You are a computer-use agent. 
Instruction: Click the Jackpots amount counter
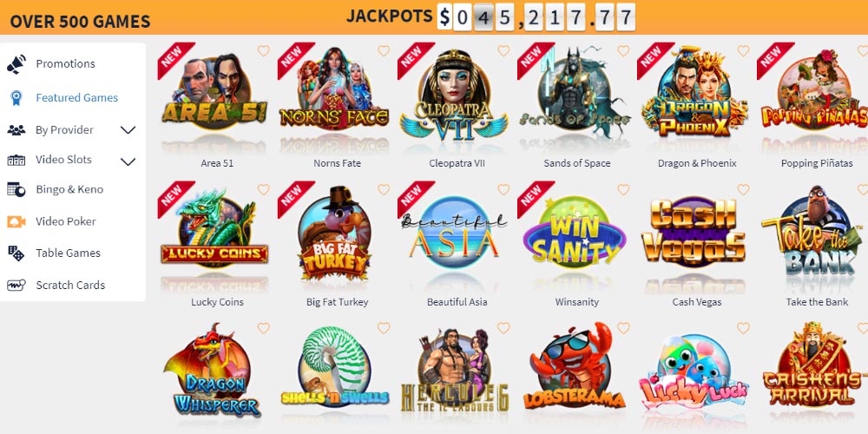536,17
